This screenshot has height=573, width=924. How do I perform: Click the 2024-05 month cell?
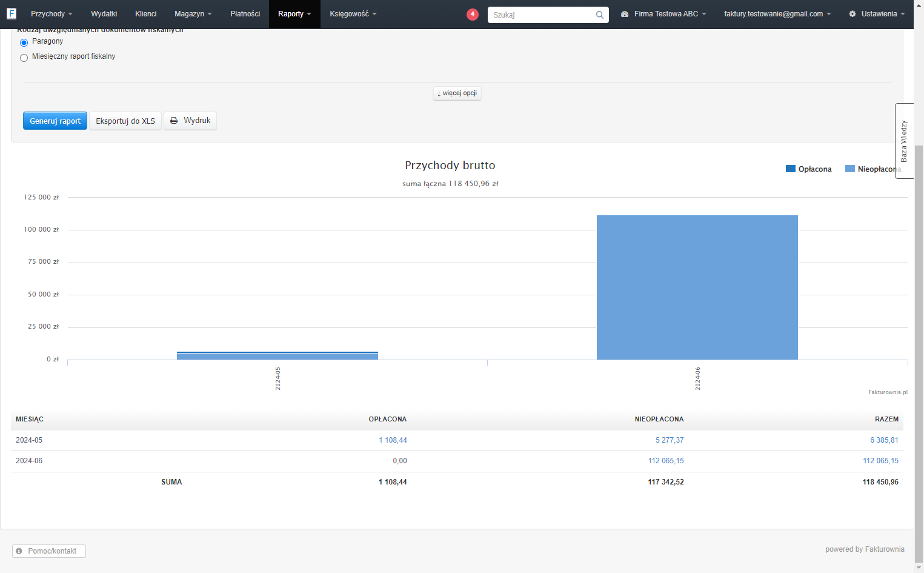point(29,440)
